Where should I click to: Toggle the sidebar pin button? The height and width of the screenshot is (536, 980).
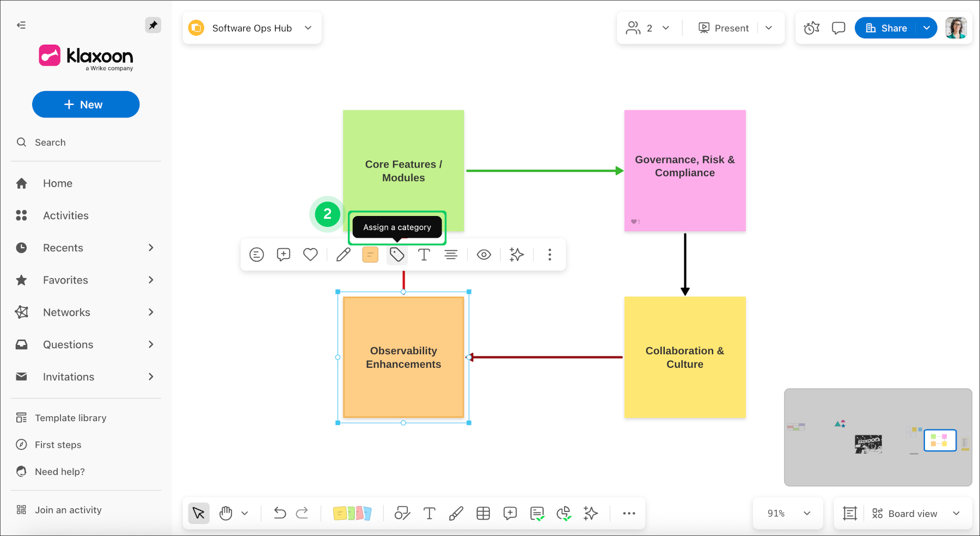pos(153,25)
